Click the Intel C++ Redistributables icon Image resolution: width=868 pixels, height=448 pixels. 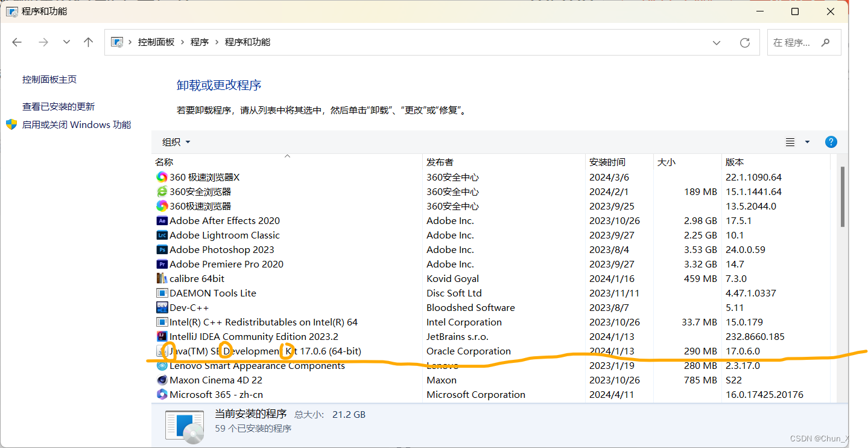[x=162, y=322]
